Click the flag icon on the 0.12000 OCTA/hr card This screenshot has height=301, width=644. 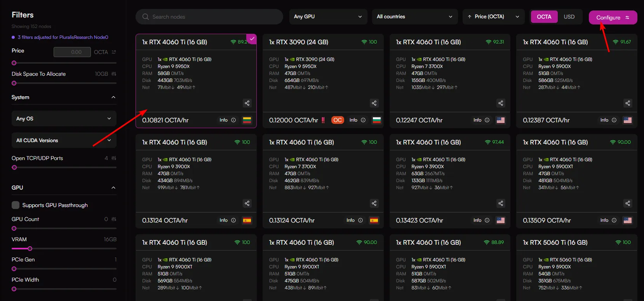(377, 120)
